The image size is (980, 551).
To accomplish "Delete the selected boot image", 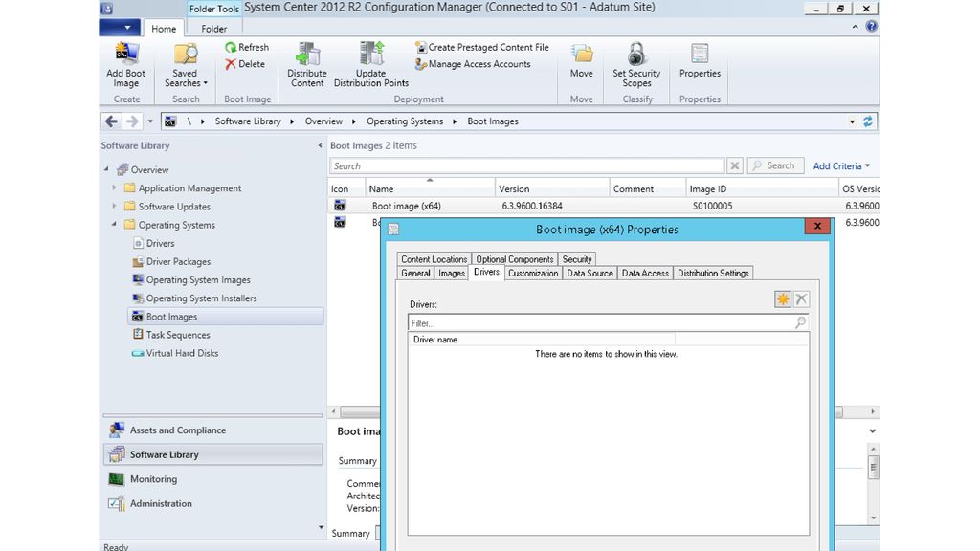I will click(245, 64).
